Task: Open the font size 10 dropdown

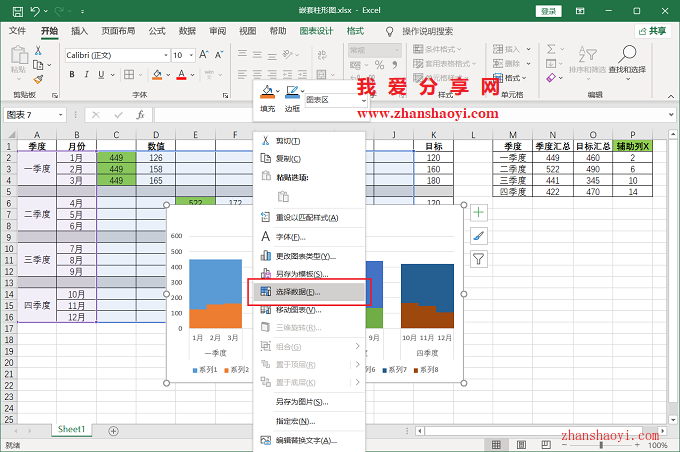Action: pyautogui.click(x=191, y=55)
